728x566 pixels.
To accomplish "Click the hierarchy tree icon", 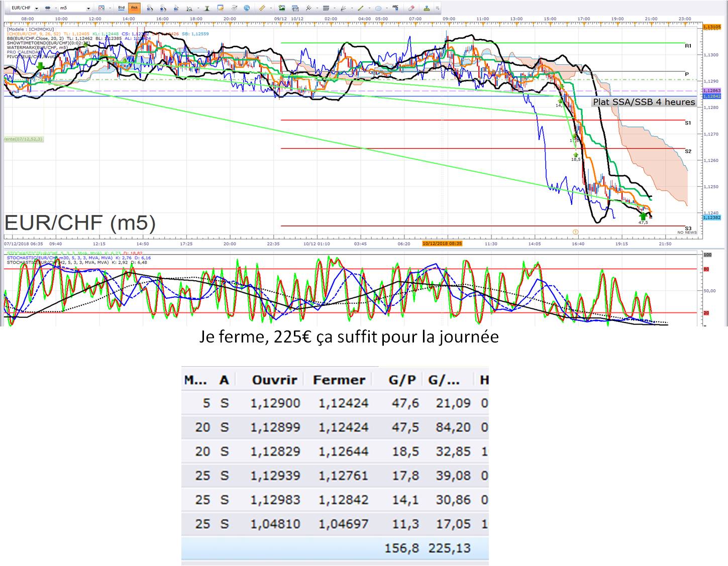I will click(427, 8).
